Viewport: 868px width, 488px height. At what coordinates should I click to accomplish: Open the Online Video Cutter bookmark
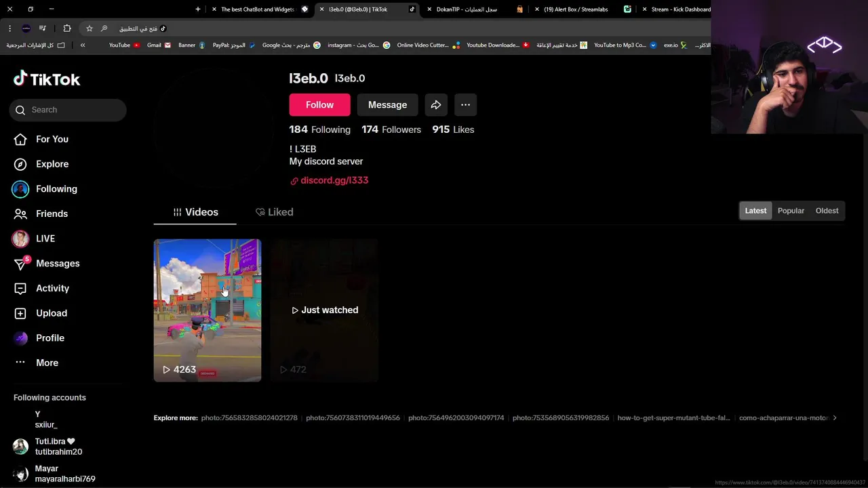428,45
